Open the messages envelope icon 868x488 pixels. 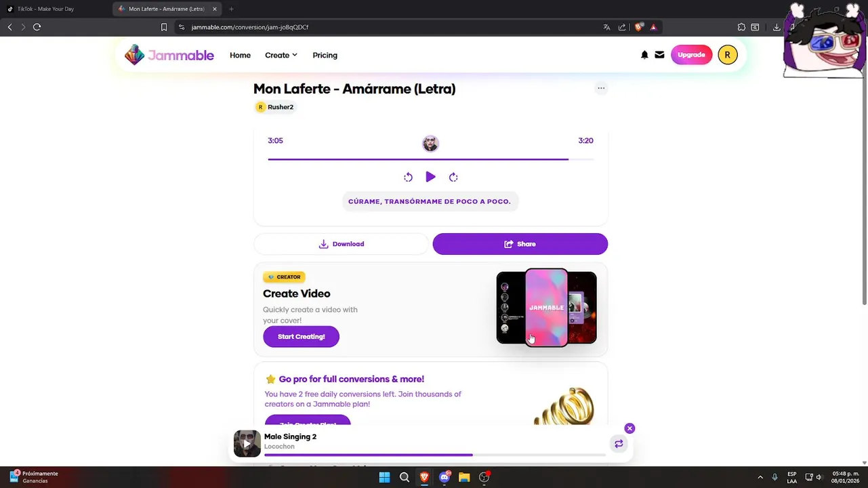659,55
